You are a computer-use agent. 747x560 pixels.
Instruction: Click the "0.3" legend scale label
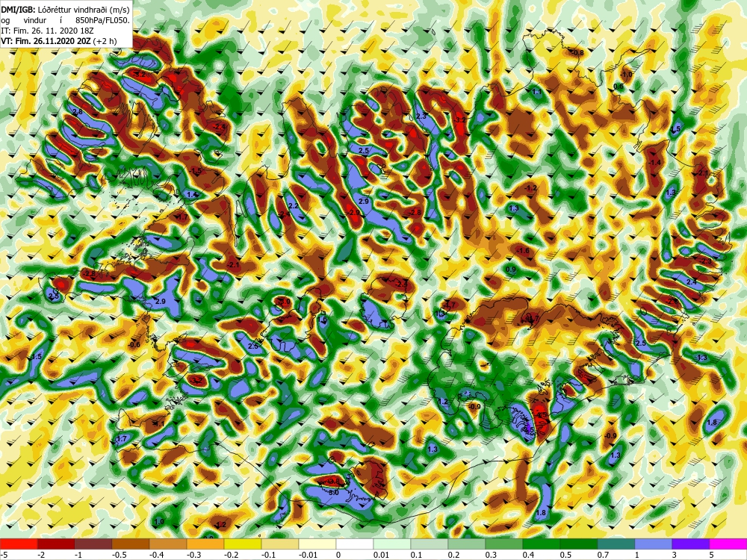coord(492,555)
